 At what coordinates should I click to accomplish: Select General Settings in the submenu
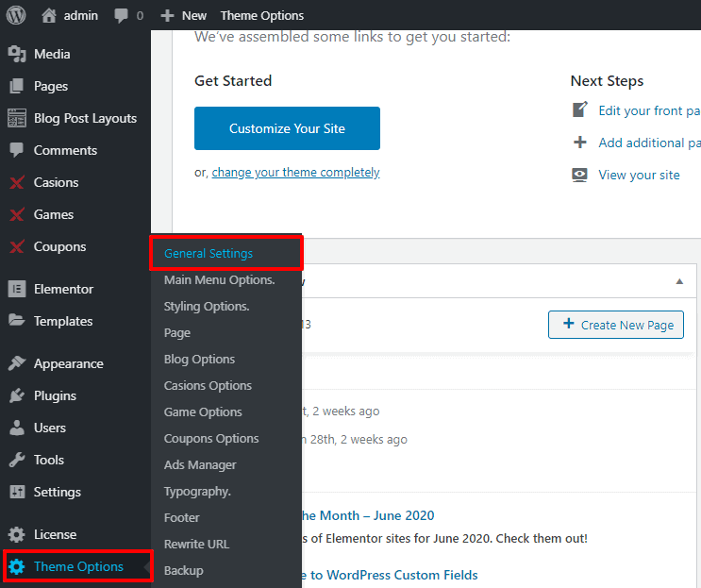click(209, 254)
